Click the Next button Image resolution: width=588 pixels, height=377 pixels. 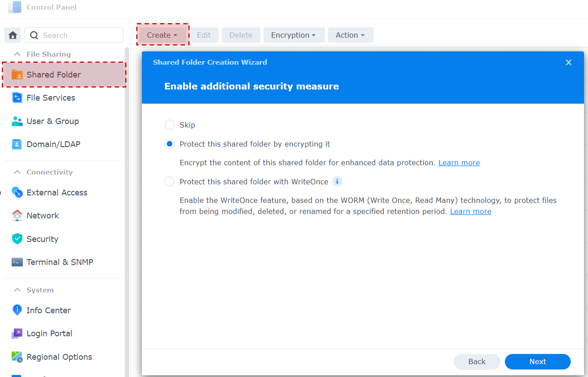pos(538,362)
